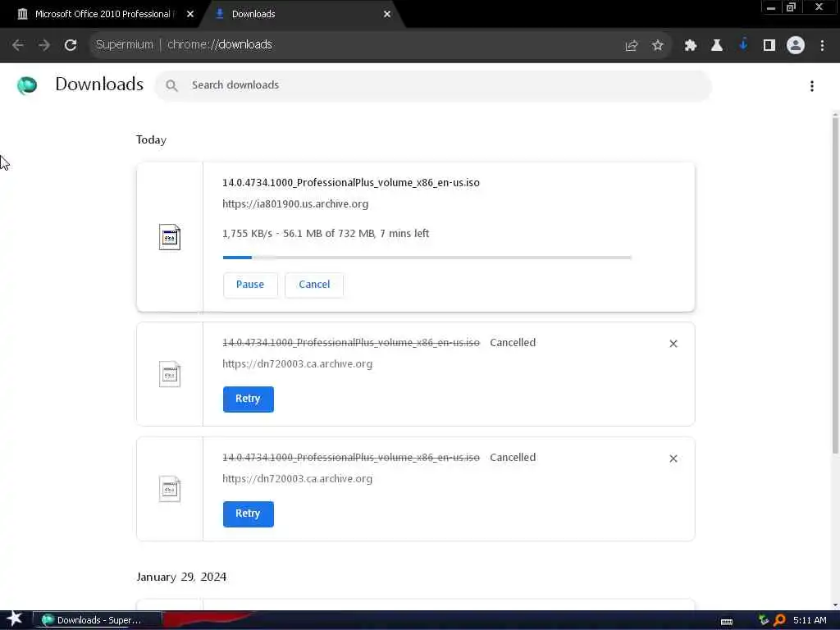Screen dimensions: 840x630
Task: Open the Downloads page more-actions menu
Action: [x=811, y=85]
